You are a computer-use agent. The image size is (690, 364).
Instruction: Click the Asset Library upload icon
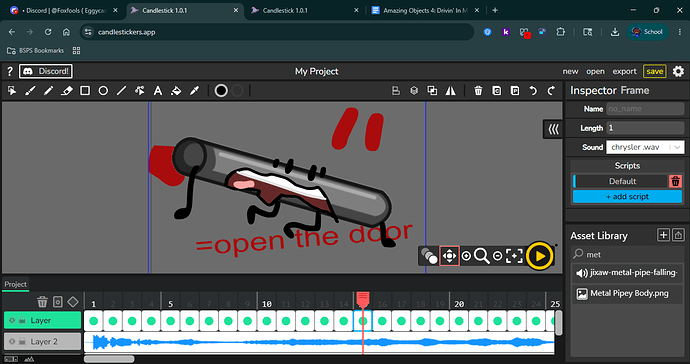pyautogui.click(x=678, y=235)
